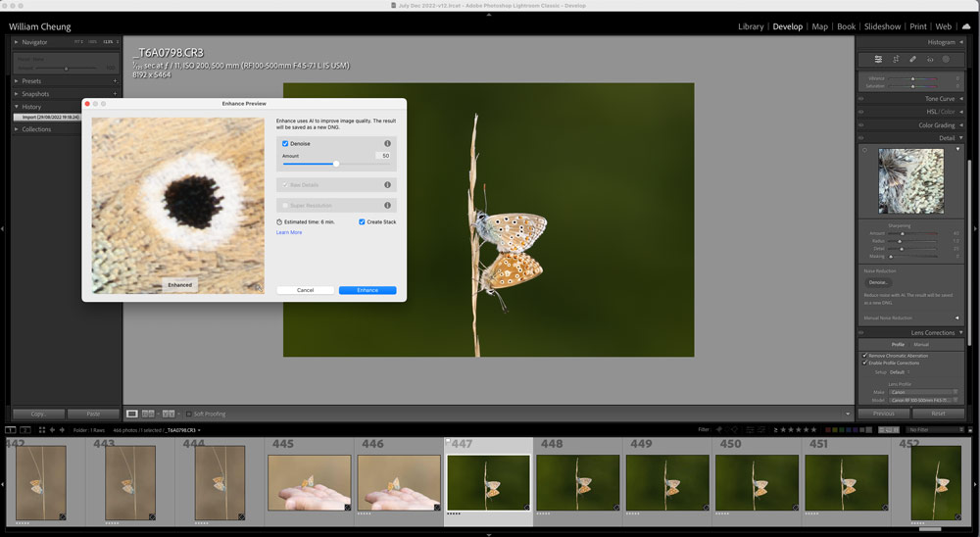Toggle Super Resolution checkbox
The width and height of the screenshot is (980, 537).
pos(285,205)
